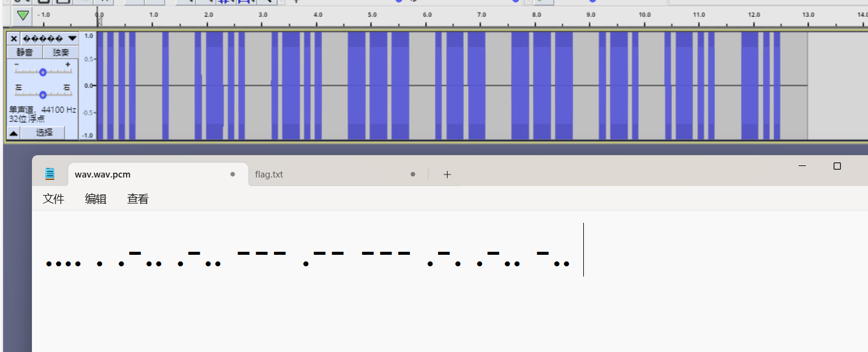This screenshot has height=352, width=868.
Task: Click the 13.0 second mark on the timeline ruler
Action: pos(808,14)
